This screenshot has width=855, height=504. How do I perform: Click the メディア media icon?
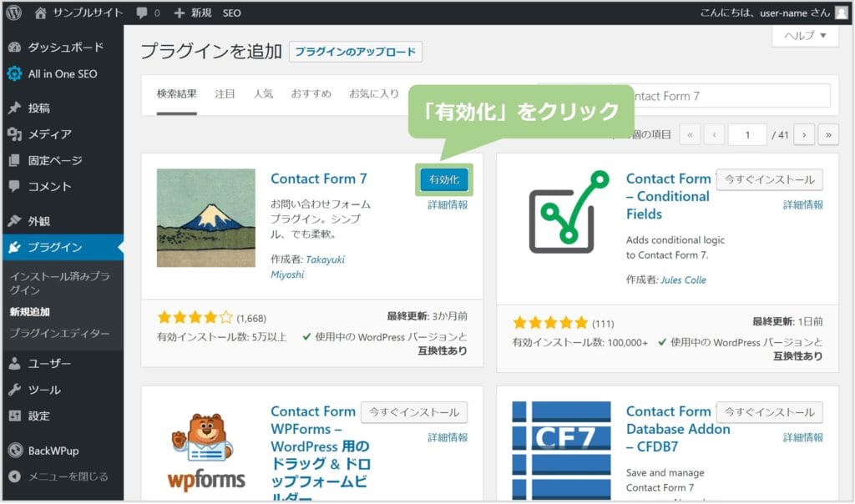(x=15, y=134)
